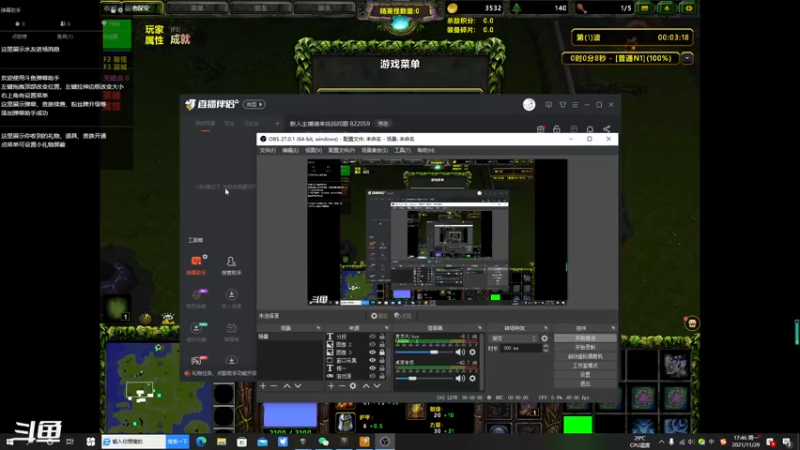Toggle visibility of the 图像 2 source
800x450 pixels.
pyautogui.click(x=372, y=344)
